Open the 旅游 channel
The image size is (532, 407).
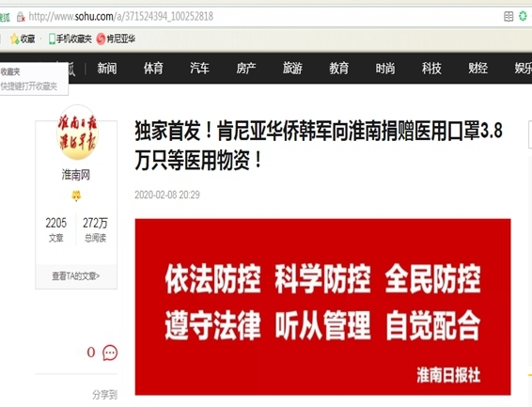(292, 69)
